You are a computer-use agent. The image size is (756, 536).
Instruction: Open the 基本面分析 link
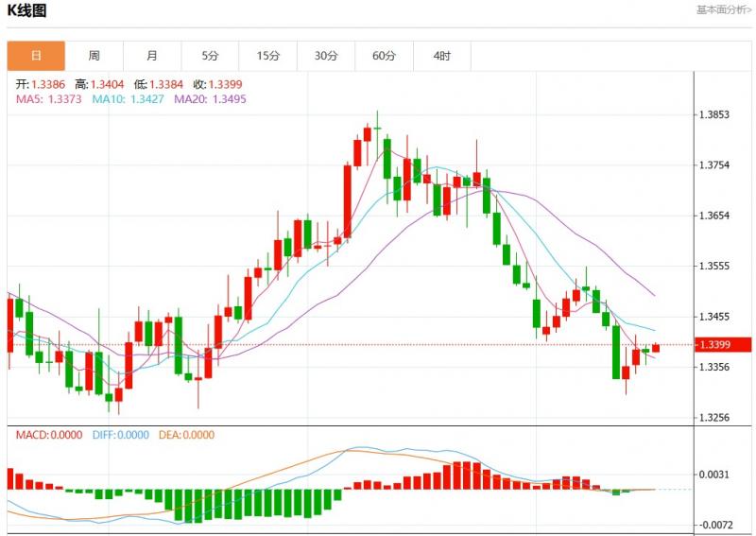[x=723, y=9]
